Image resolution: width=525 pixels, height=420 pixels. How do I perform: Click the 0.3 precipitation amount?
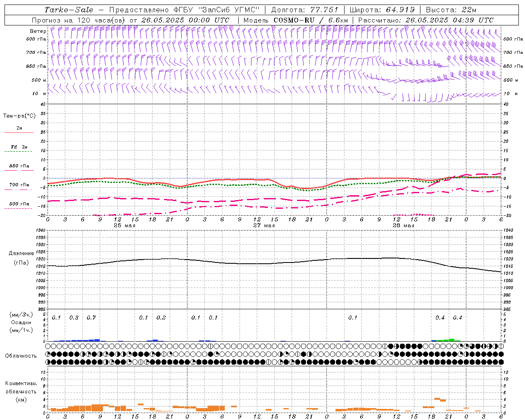pyautogui.click(x=74, y=317)
